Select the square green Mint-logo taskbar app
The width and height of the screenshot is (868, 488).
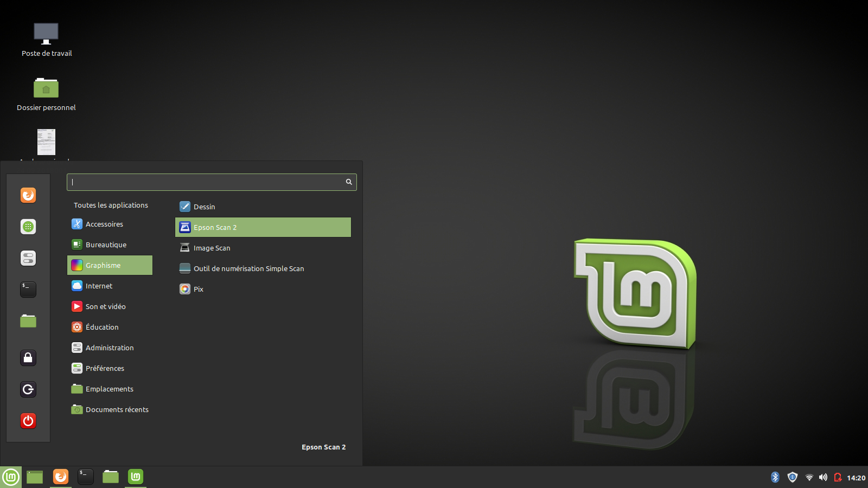[x=136, y=477]
